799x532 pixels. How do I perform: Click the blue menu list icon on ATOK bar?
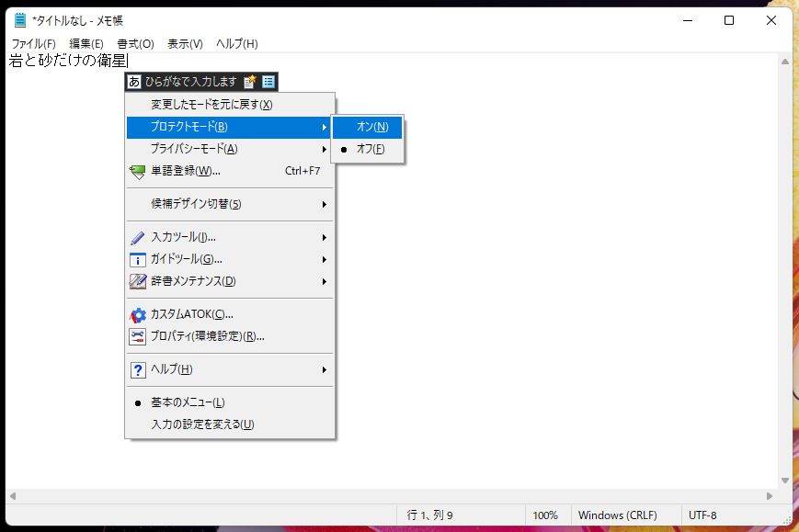pyautogui.click(x=268, y=81)
